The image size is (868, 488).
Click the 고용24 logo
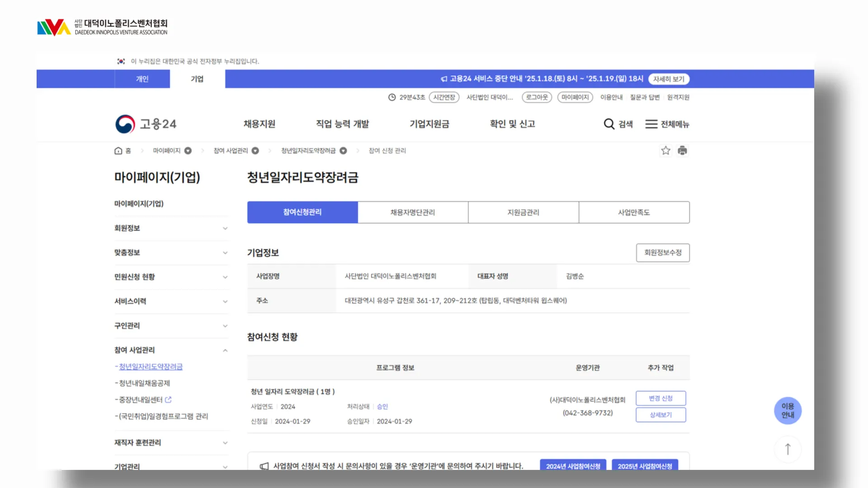tap(146, 124)
